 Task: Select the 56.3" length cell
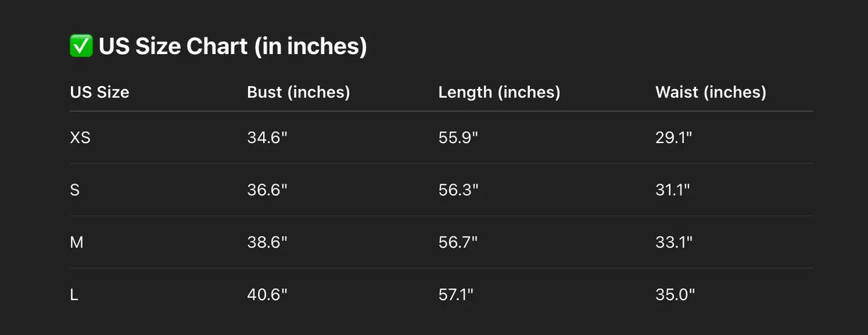coord(458,190)
